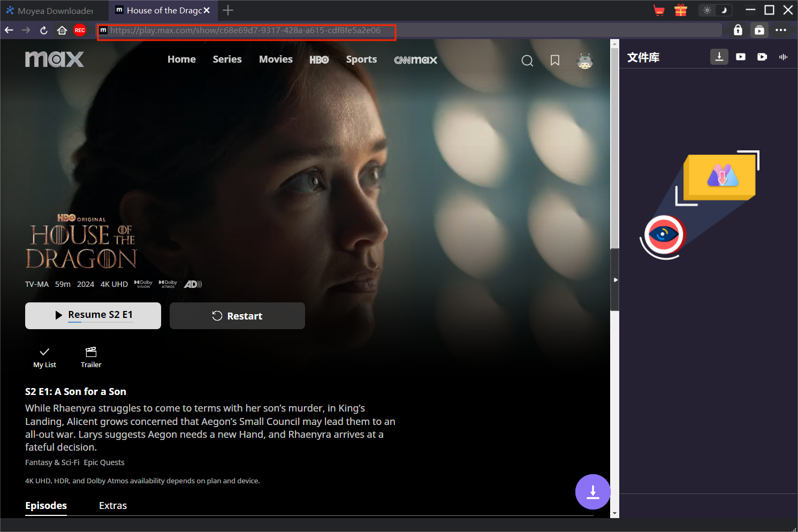The image size is (798, 532).
Task: Open the Sports section
Action: click(361, 59)
